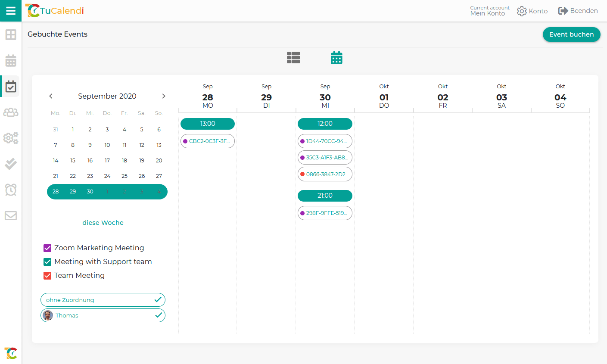Select the booked events checklist icon
The width and height of the screenshot is (607, 364).
[x=11, y=86]
